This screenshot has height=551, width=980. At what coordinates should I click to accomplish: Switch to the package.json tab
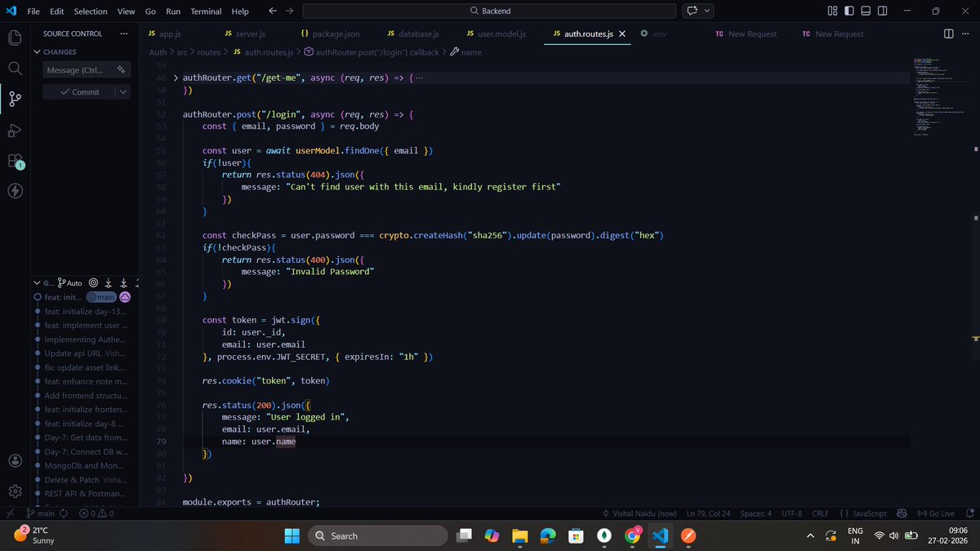point(330,34)
